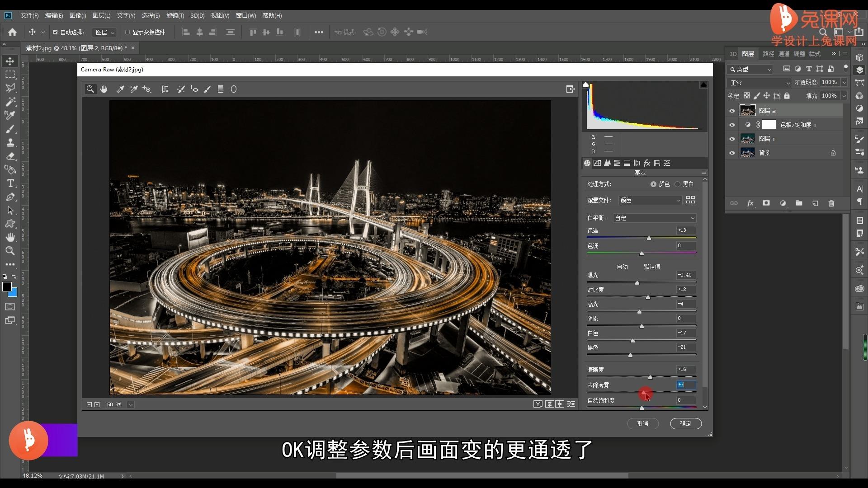
Task: Select the Red Eye Removal tool in Camera Raw
Action: (194, 89)
